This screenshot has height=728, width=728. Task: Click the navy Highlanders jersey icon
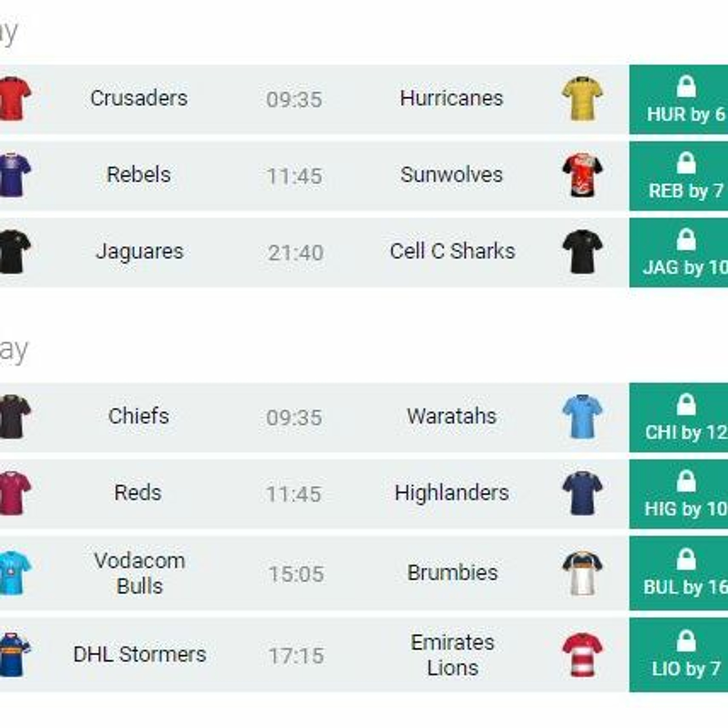point(582,493)
